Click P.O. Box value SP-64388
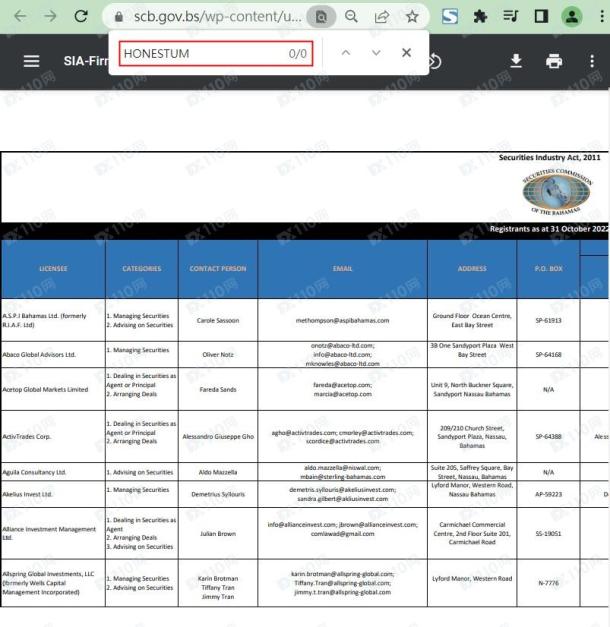 (x=548, y=437)
